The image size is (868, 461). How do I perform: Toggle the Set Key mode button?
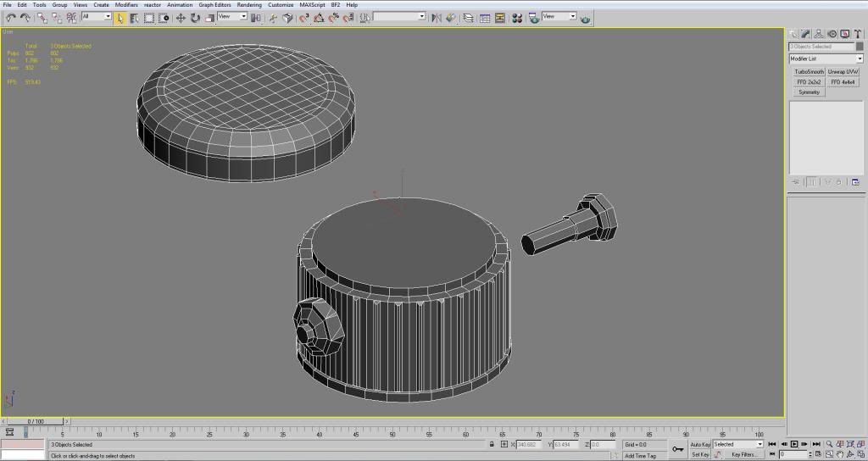[700, 454]
